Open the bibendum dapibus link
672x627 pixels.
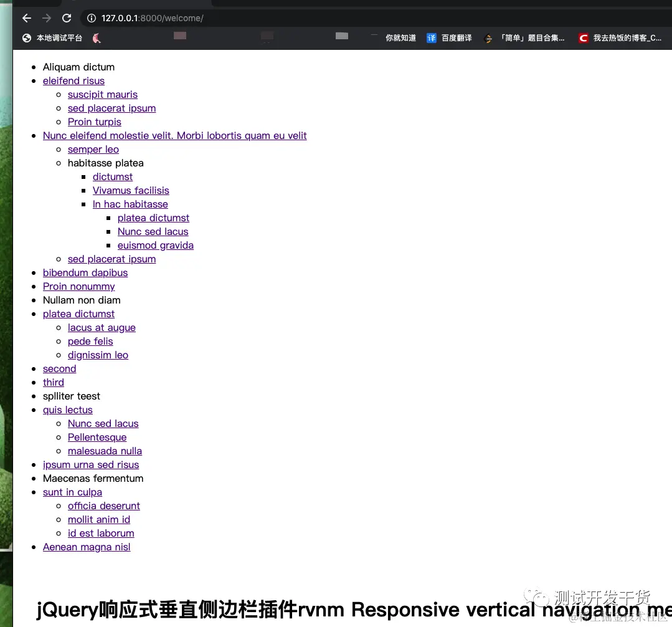pos(85,272)
